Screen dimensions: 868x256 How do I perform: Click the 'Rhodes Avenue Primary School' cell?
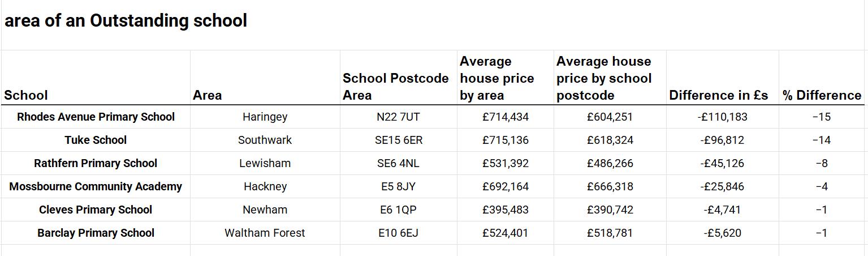tap(96, 117)
